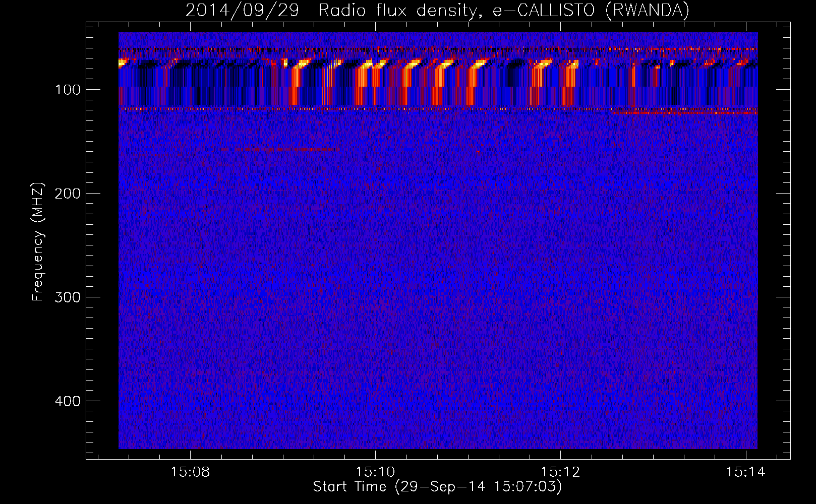Image resolution: width=816 pixels, height=504 pixels.
Task: Click the 200 frequency tick label
Action: point(68,194)
